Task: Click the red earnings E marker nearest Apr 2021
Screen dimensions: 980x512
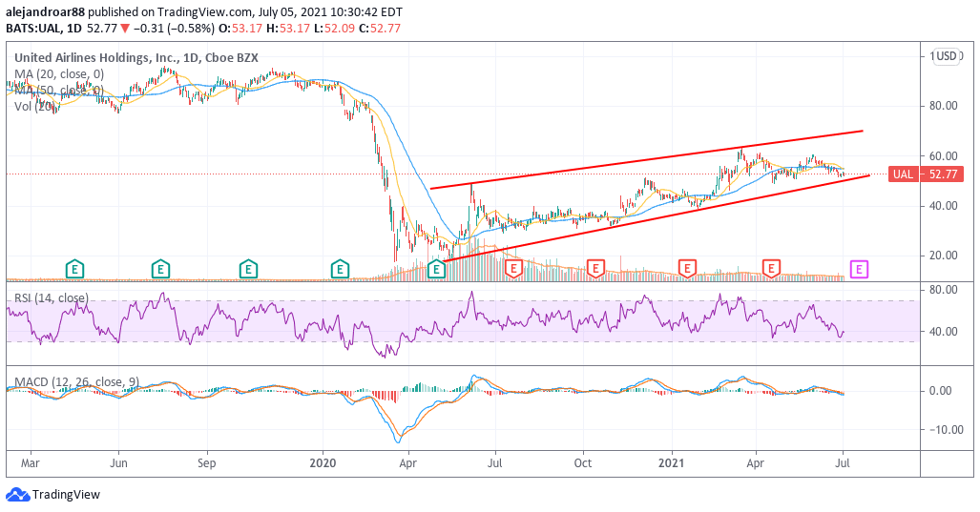Action: (771, 269)
